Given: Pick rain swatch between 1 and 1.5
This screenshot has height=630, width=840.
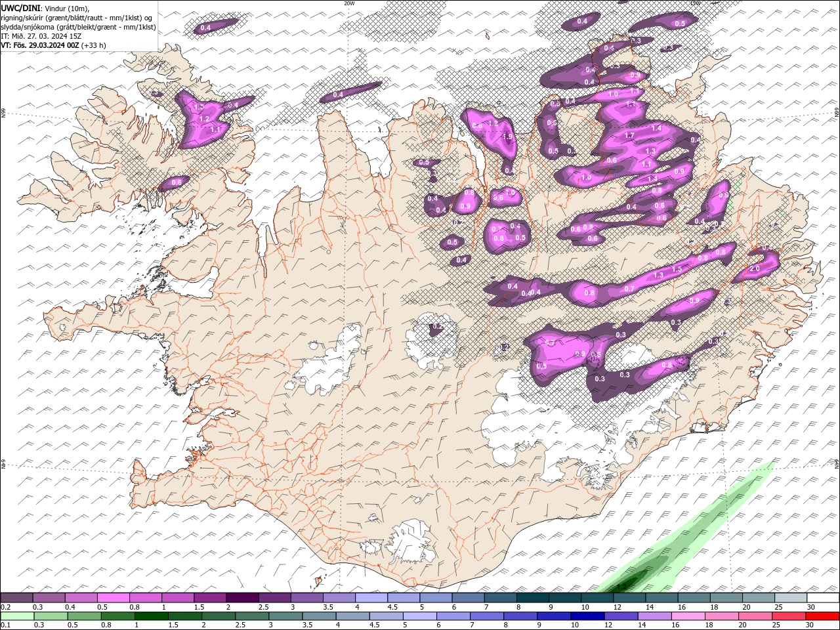Looking at the screenshot, I should point(152,616).
